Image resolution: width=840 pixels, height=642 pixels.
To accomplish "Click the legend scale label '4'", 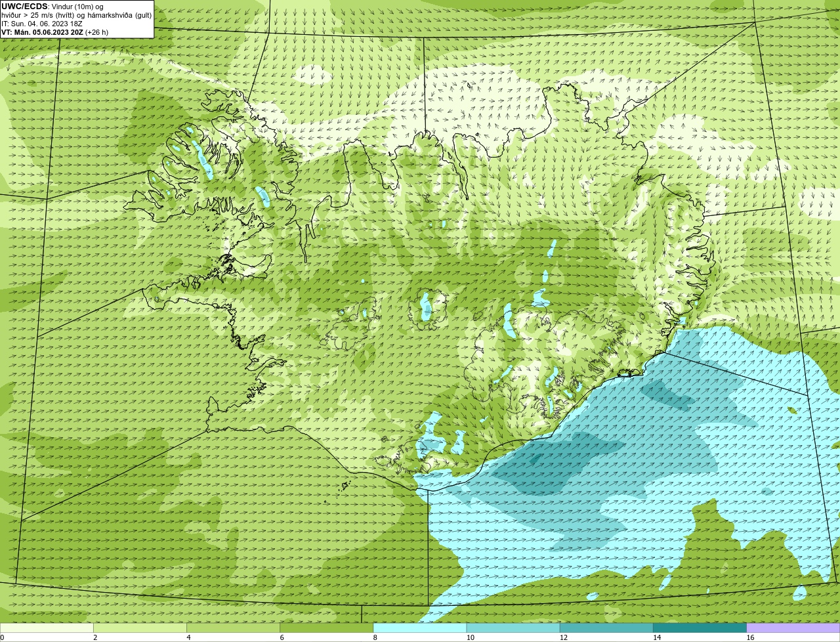I will 188,637.
